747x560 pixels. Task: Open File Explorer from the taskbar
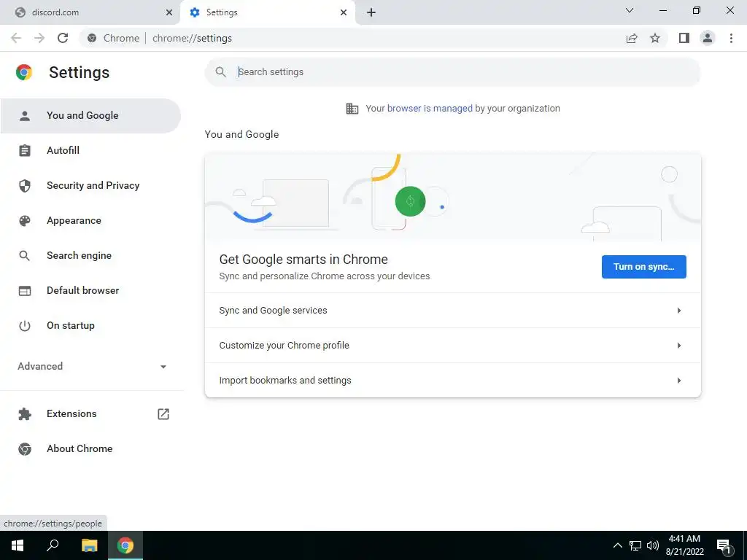[89, 545]
